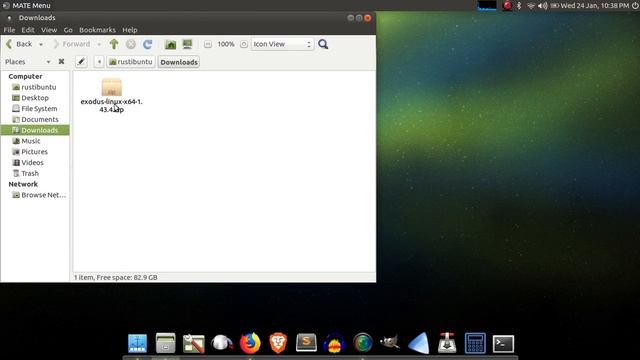Open the Go menu
The width and height of the screenshot is (640, 360).
(68, 30)
